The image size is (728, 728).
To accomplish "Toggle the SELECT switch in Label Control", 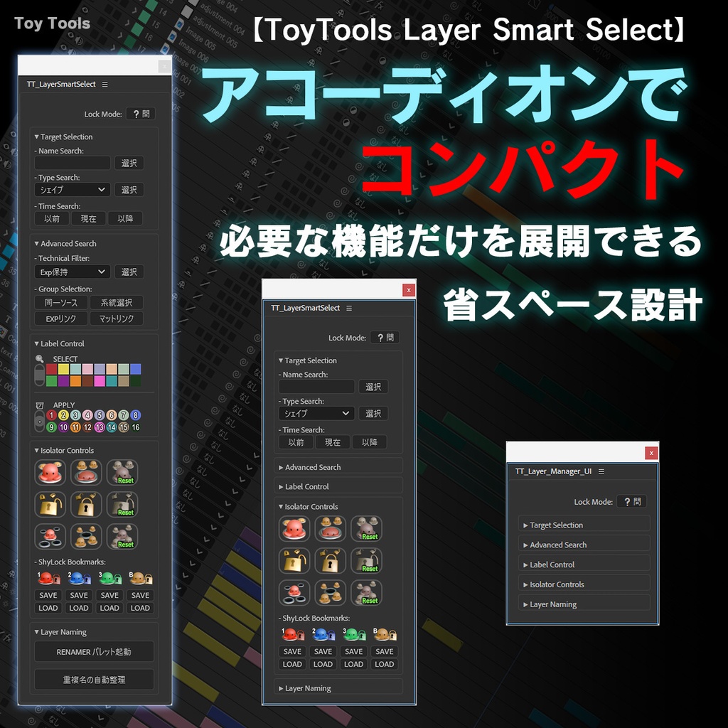I will 38,375.
